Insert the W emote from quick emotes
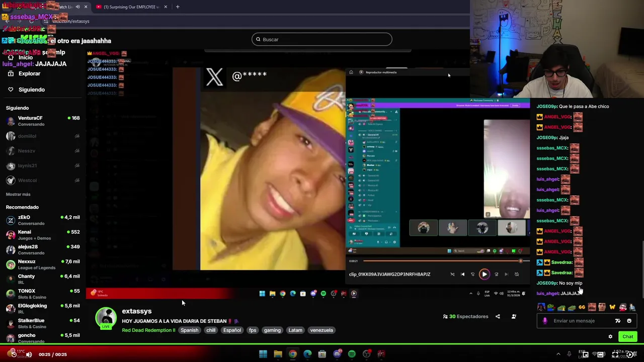 tap(612, 307)
